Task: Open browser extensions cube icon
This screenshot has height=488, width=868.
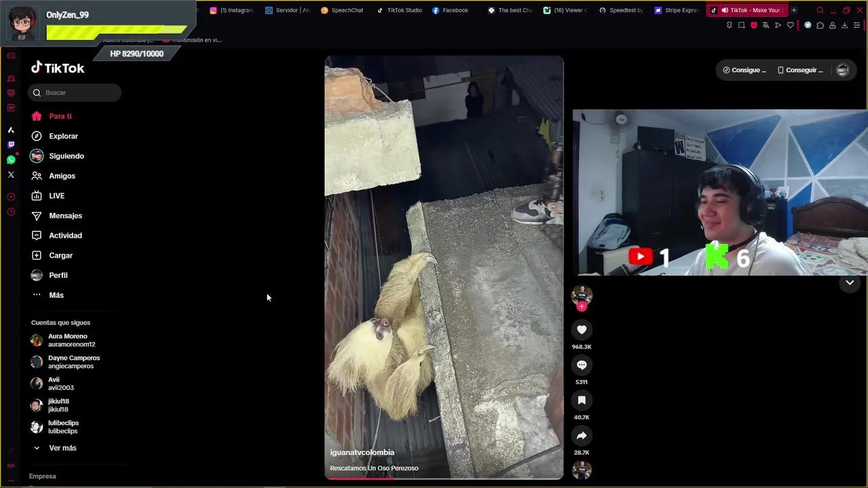Action: pos(820,25)
